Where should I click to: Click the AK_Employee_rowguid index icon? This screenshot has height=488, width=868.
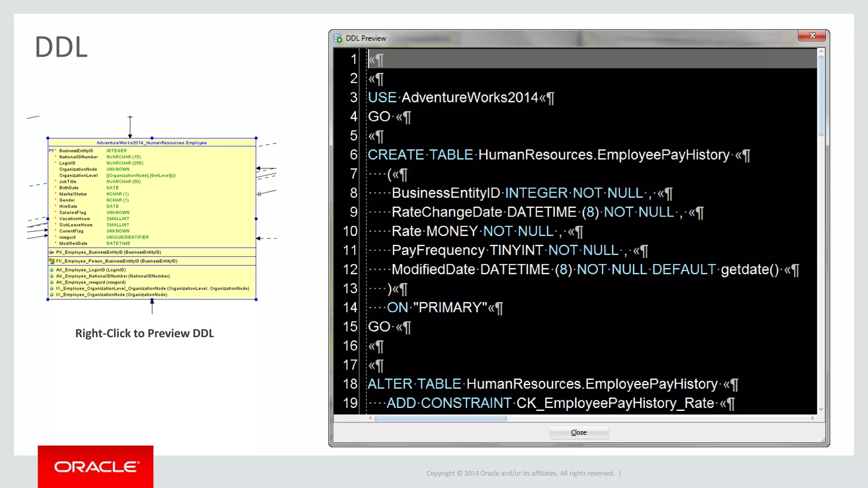(52, 282)
